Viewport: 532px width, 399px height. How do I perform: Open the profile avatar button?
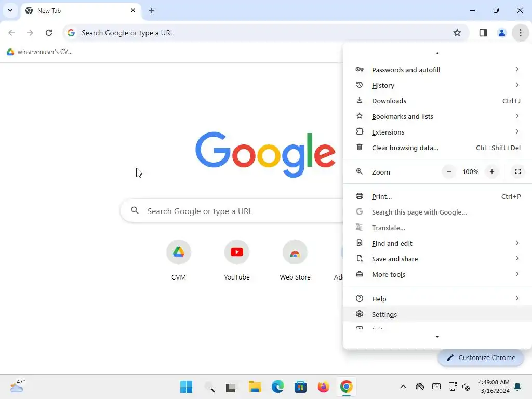pyautogui.click(x=501, y=33)
